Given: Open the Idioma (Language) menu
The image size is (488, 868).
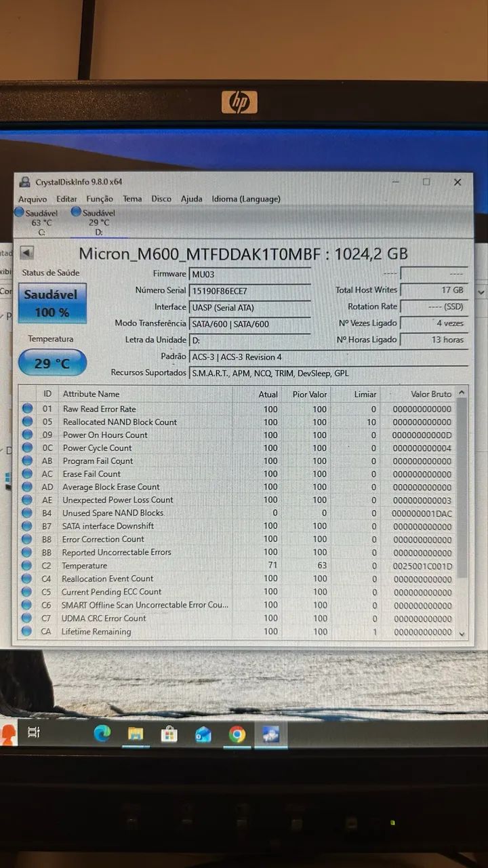Looking at the screenshot, I should pos(246,199).
